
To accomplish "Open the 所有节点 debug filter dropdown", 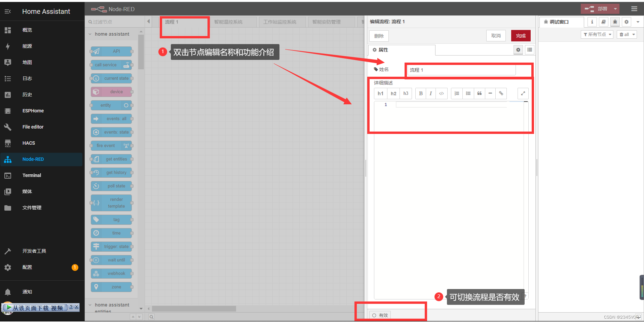I will (x=597, y=35).
